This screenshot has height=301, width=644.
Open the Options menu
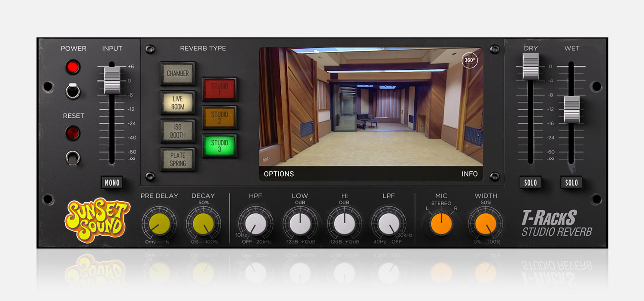pyautogui.click(x=279, y=174)
